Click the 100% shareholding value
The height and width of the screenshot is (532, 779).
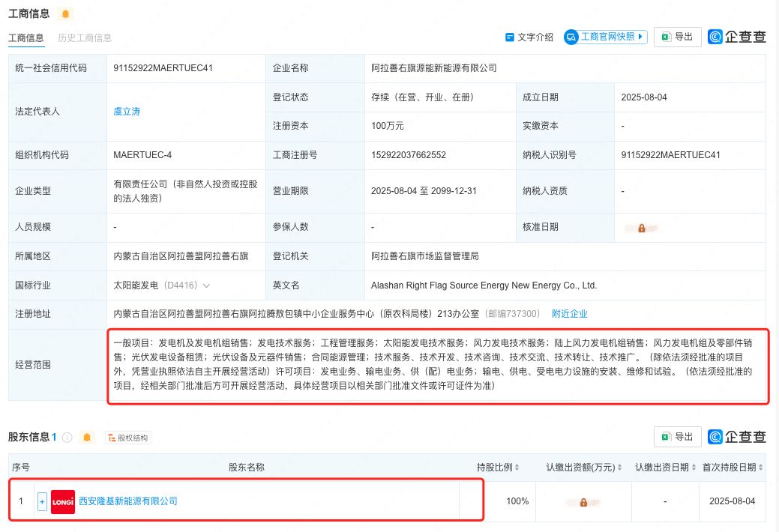(517, 502)
